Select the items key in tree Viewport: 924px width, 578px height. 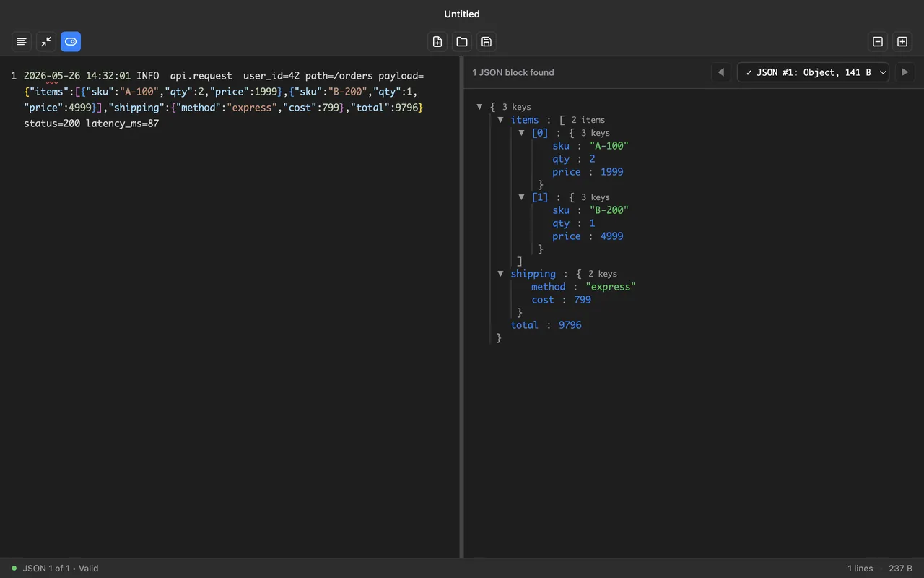(x=525, y=120)
